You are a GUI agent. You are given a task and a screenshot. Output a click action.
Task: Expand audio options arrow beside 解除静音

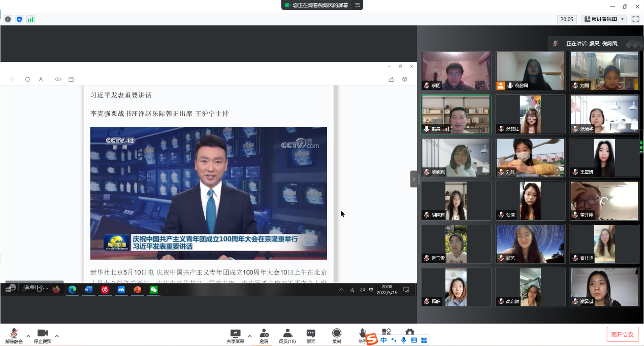click(28, 336)
